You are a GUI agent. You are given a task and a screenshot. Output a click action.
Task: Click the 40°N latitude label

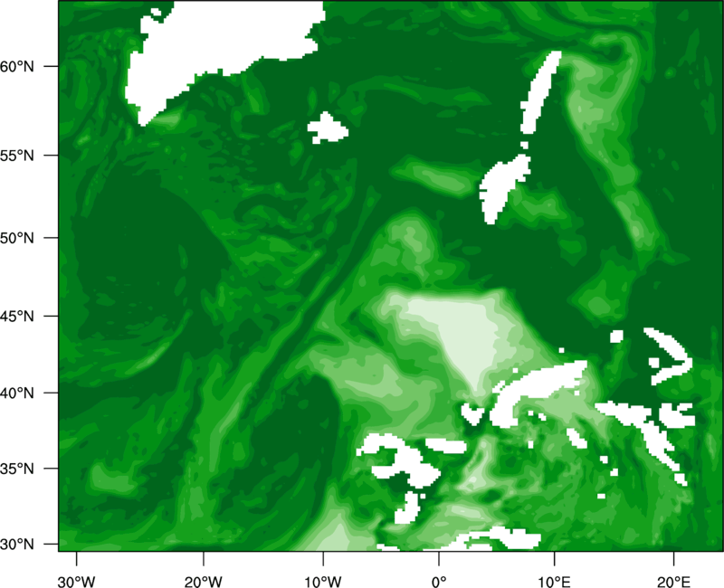(17, 393)
